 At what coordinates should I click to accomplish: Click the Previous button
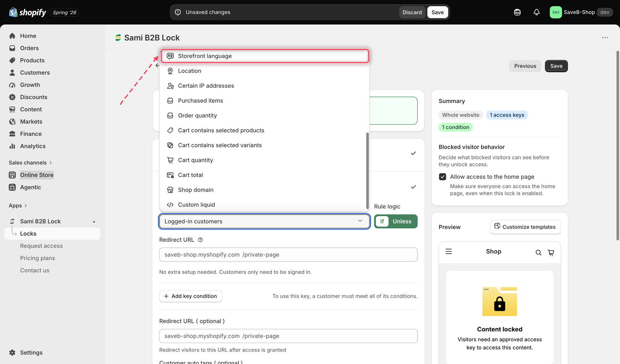coord(525,66)
